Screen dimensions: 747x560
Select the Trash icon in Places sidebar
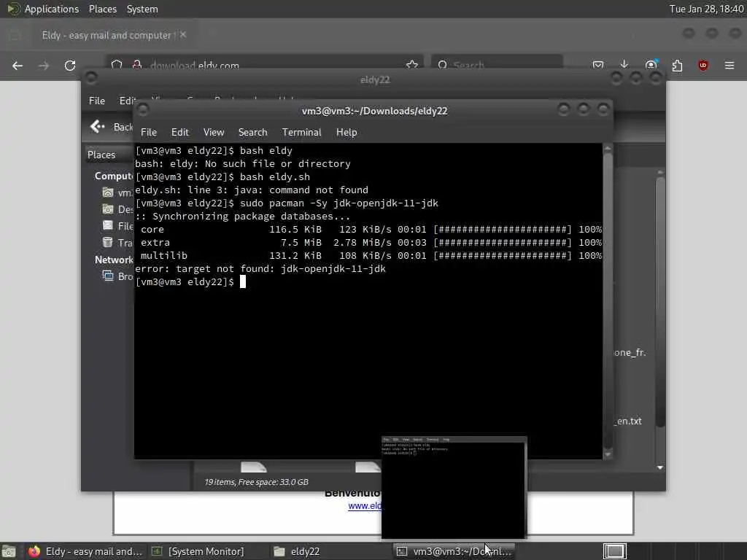pos(108,242)
